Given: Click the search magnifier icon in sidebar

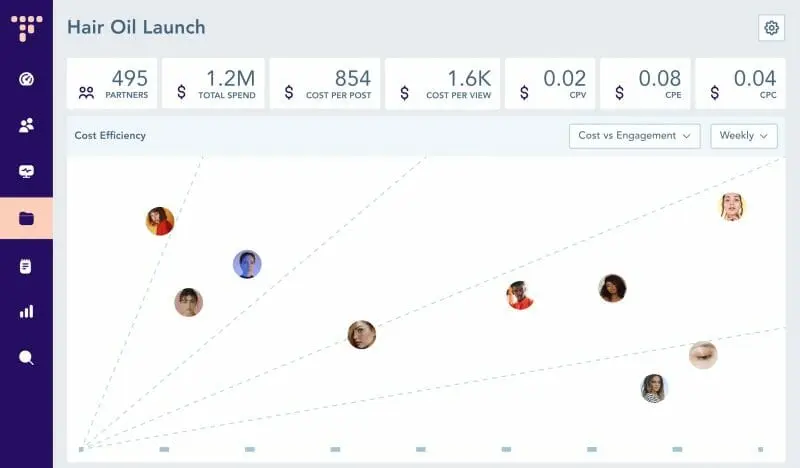Looking at the screenshot, I should coord(26,357).
